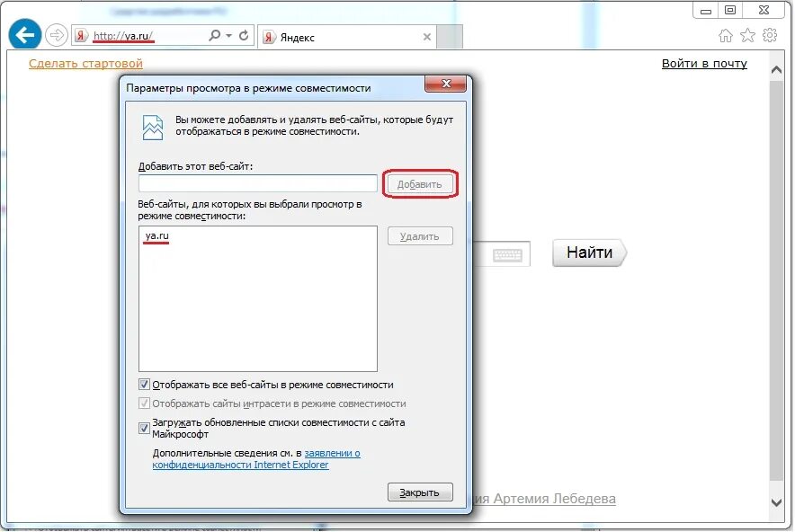Open the address bar dropdown arrow
The height and width of the screenshot is (532, 795).
229,35
